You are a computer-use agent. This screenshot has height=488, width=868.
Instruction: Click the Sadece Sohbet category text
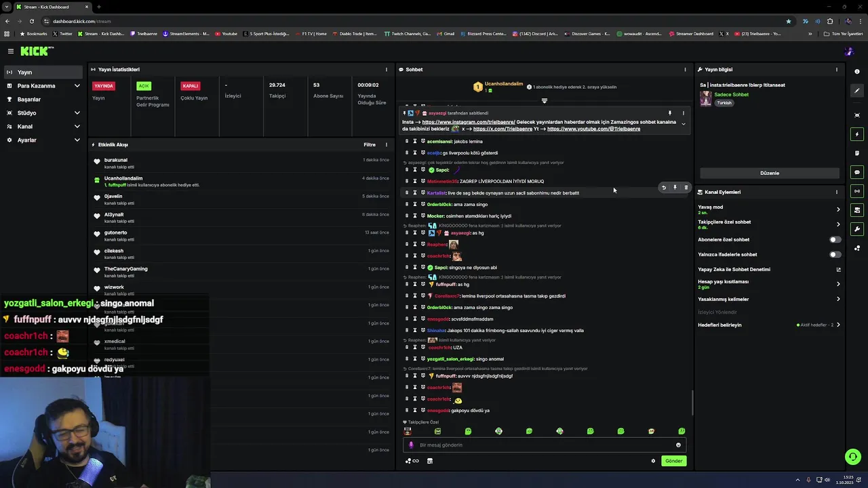(x=731, y=94)
